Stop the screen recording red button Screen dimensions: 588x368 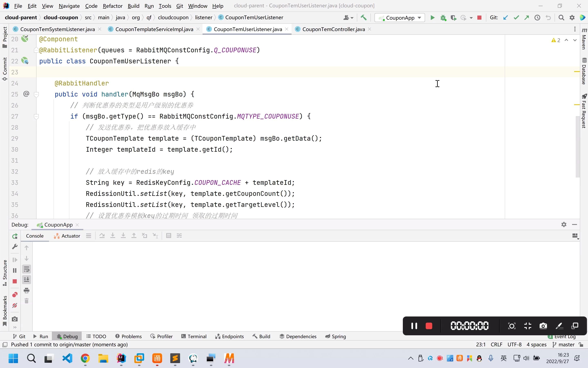coord(429,326)
